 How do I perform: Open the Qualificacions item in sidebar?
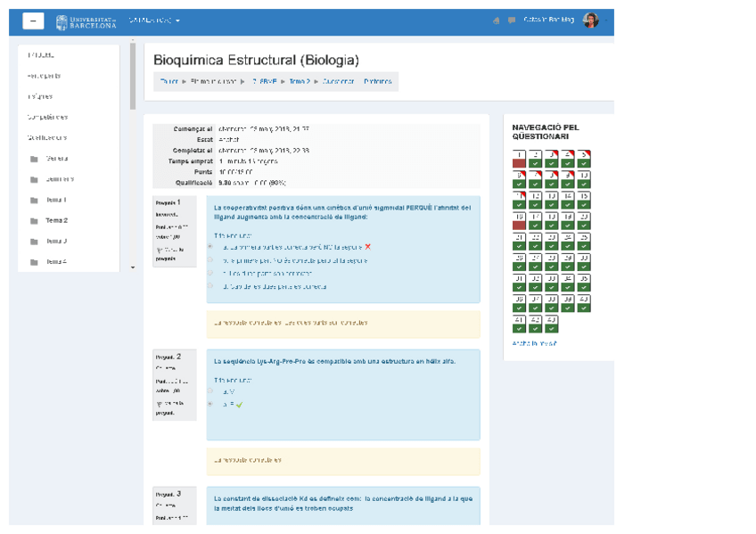46,138
